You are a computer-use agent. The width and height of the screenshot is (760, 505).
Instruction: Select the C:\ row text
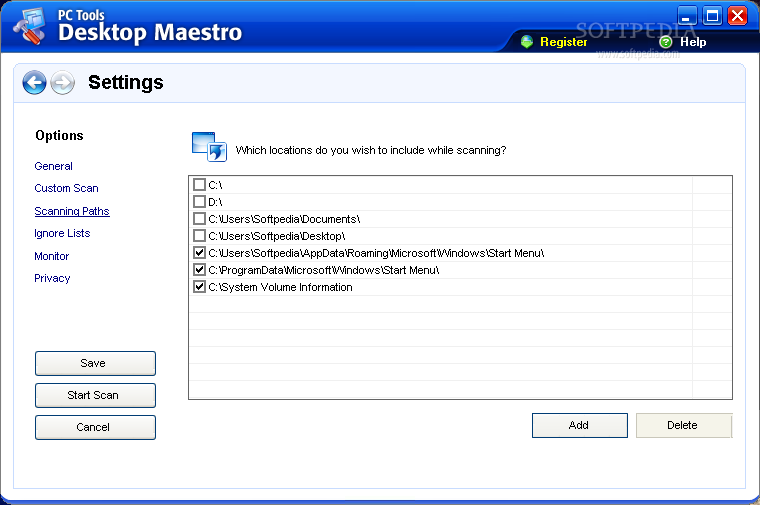(x=215, y=185)
